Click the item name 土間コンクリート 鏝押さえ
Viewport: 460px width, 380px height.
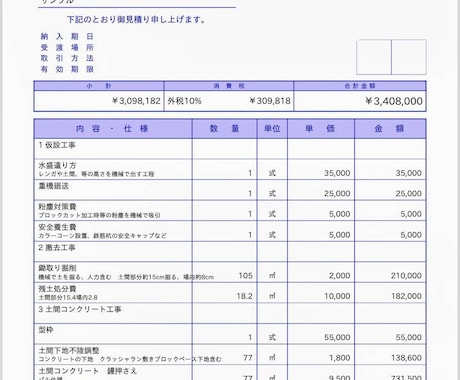pos(88,371)
